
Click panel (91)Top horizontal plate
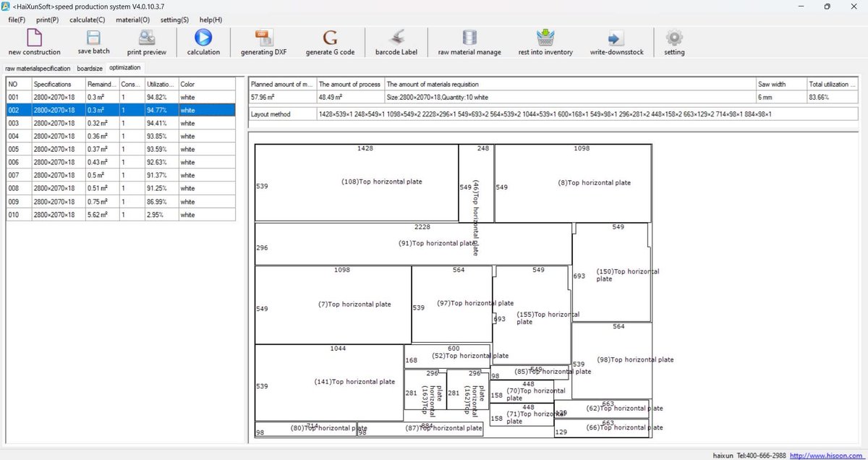tap(413, 244)
